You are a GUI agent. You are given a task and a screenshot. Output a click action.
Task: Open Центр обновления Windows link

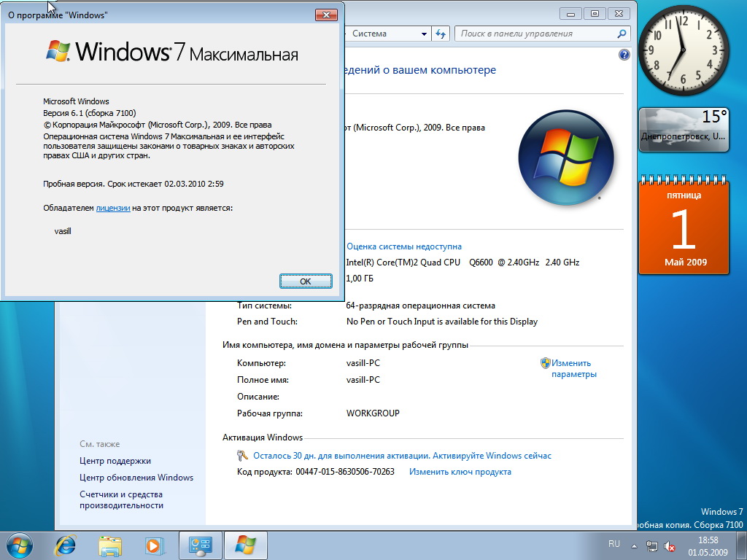click(136, 478)
